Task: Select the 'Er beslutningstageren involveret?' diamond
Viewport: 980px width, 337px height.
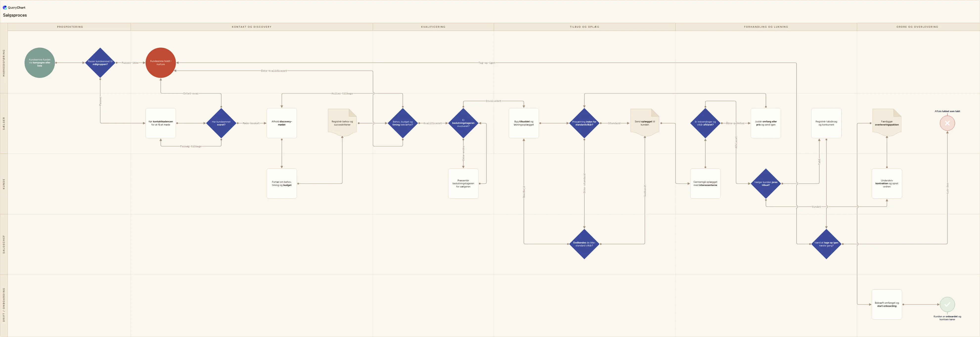Action: click(x=463, y=123)
